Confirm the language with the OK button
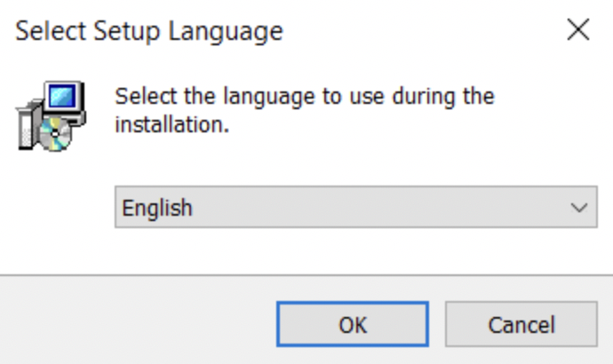This screenshot has width=613, height=364. [352, 324]
